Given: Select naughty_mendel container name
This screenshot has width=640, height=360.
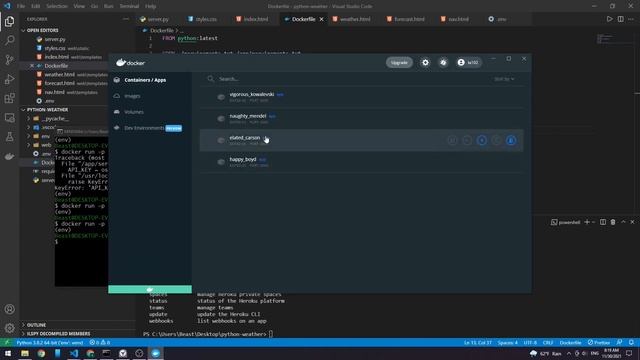Looking at the screenshot, I should (x=248, y=116).
